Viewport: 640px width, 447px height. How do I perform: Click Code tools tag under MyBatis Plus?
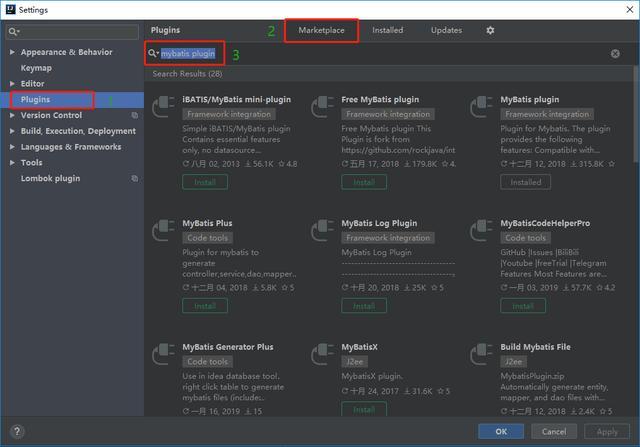[x=207, y=238]
